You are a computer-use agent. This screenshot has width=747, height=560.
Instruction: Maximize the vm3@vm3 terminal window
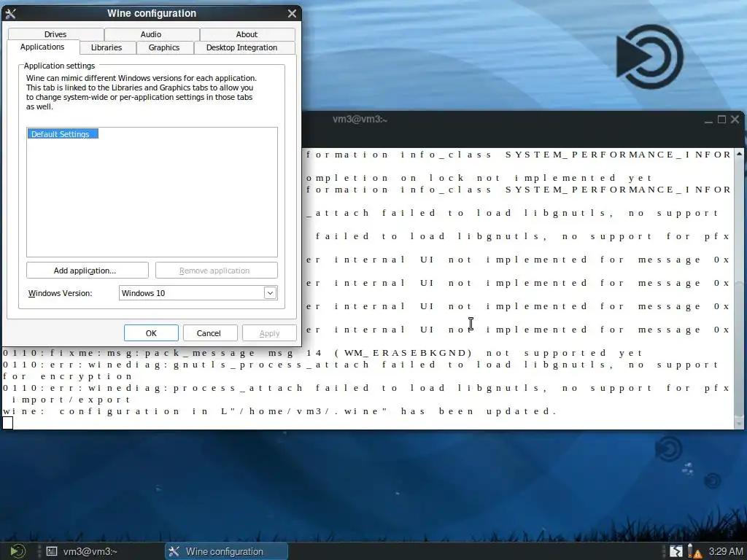721,120
